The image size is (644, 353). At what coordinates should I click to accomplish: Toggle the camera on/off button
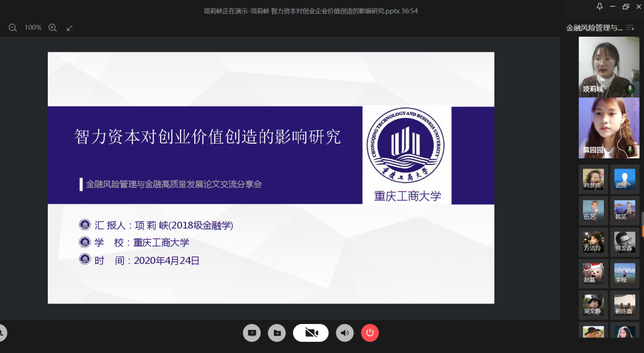pos(311,333)
